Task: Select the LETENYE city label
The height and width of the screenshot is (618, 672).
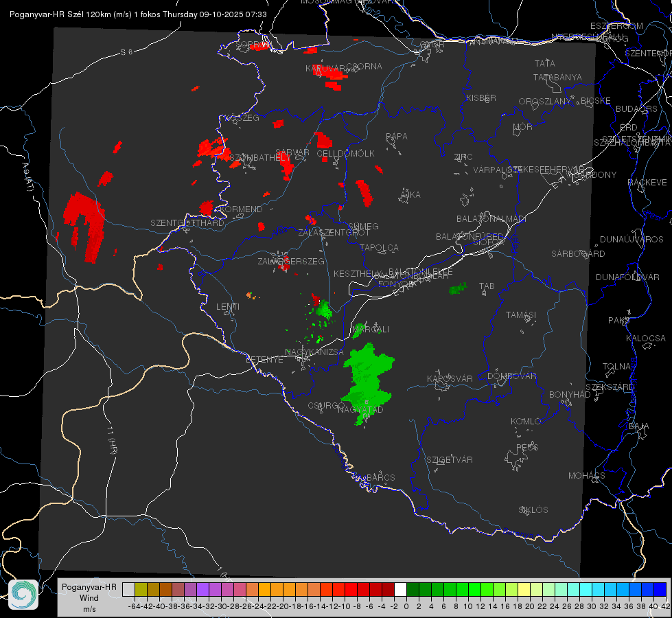Action: point(264,359)
